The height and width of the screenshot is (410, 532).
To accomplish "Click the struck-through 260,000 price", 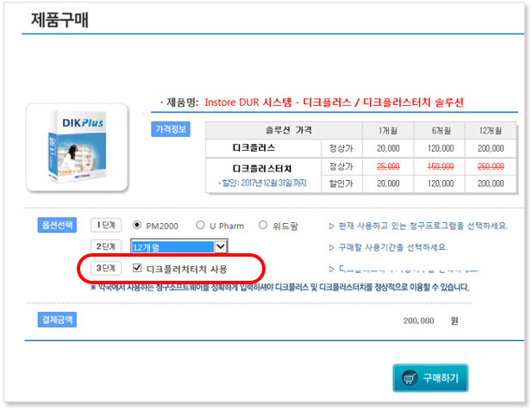I will [491, 166].
